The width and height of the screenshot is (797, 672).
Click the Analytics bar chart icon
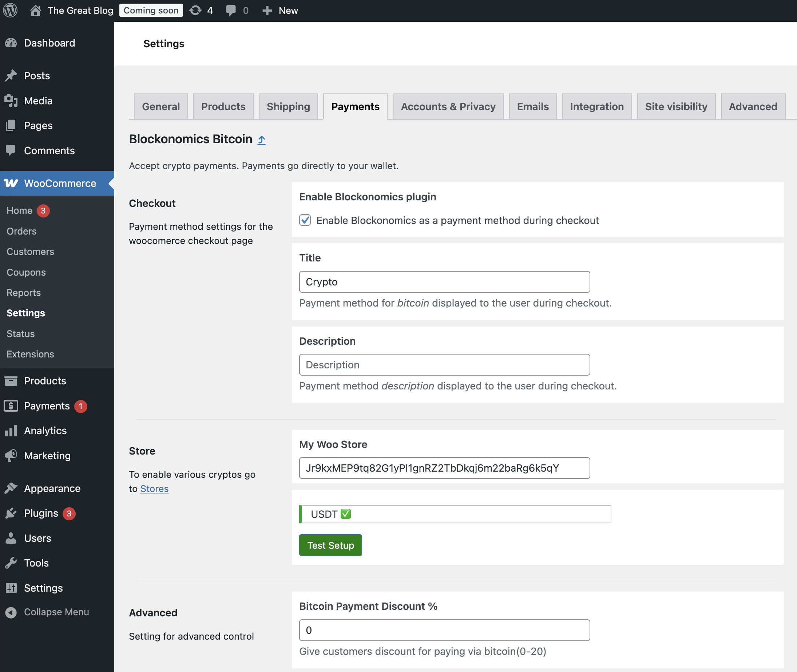(x=11, y=431)
